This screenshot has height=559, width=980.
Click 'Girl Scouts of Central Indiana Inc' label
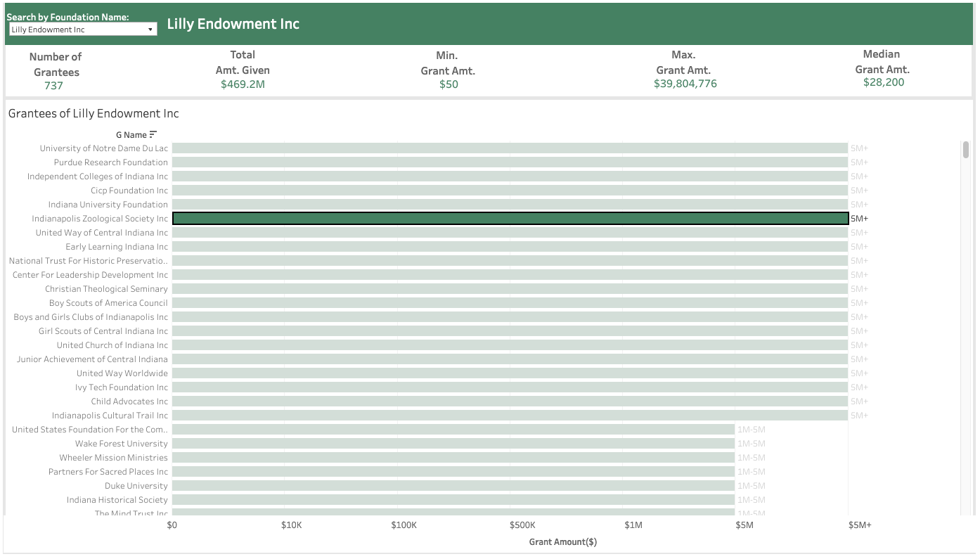click(103, 331)
